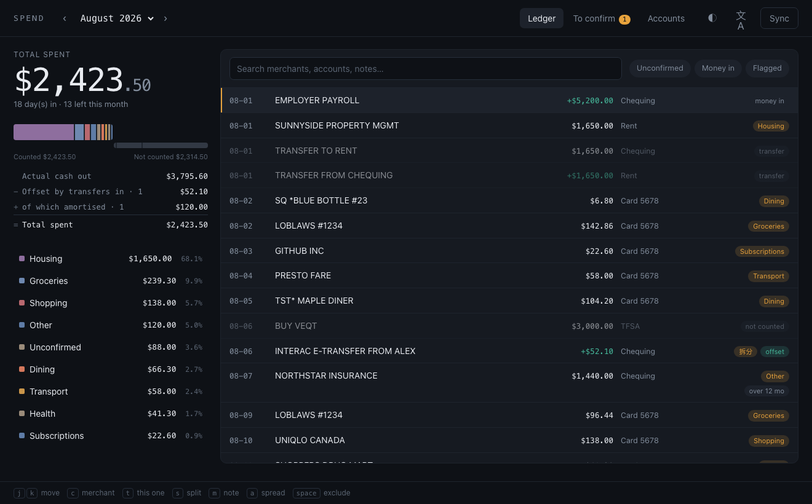Select the Dining category in sidebar
Screen dimensions: 812x504
(111, 369)
